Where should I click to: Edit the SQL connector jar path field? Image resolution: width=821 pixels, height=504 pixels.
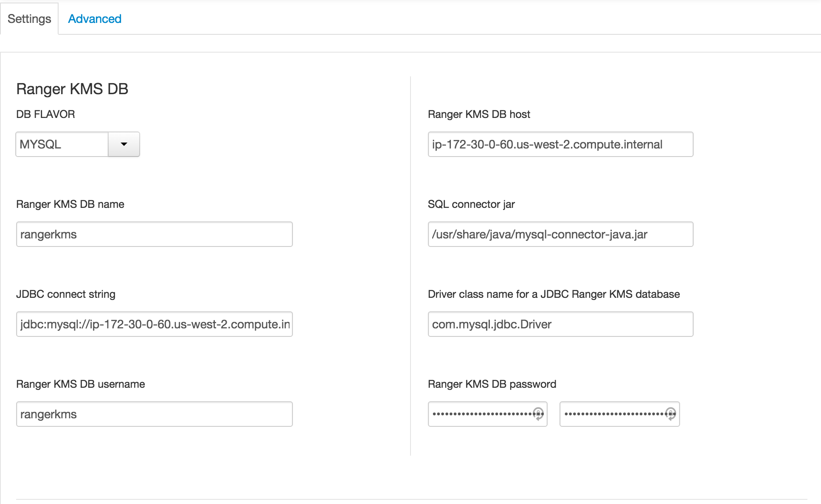[x=560, y=234]
